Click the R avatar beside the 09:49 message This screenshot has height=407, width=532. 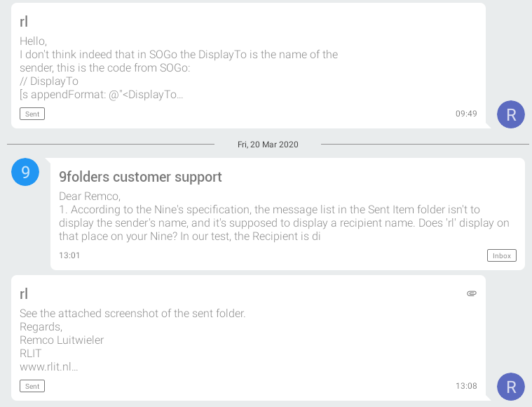[511, 114]
